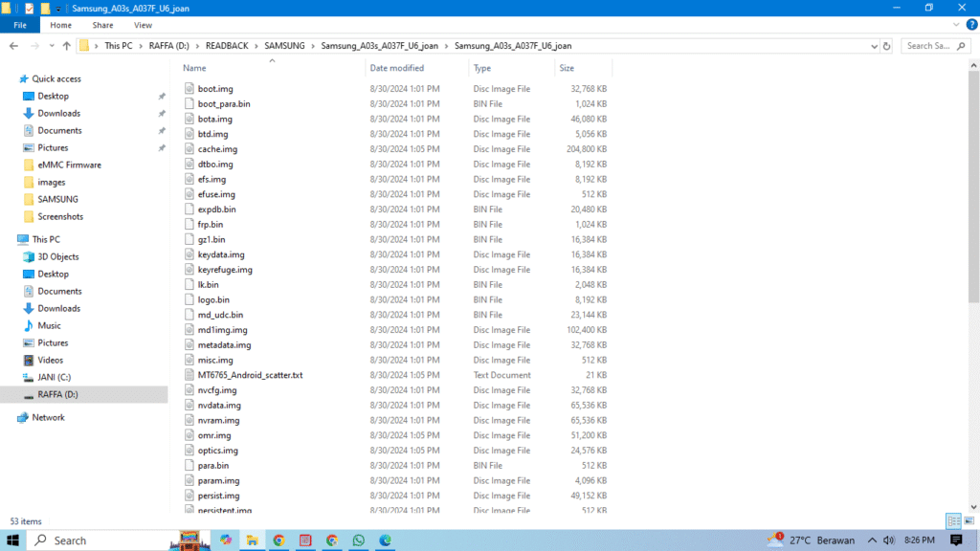
Task: Open 3D Objects in sidebar
Action: [x=58, y=256]
